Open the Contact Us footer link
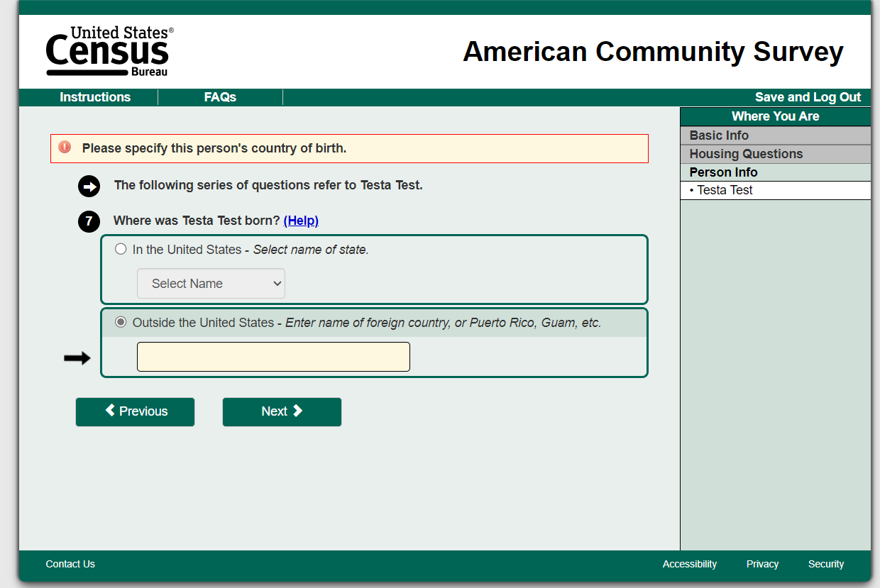Viewport: 880px width, 588px height. click(x=70, y=564)
